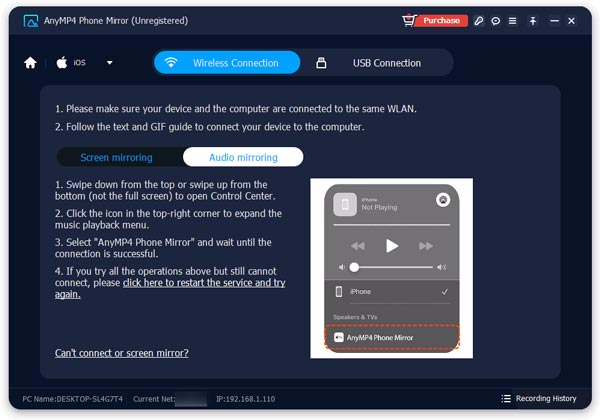The height and width of the screenshot is (420, 600).
Task: Click the restart the service link
Action: [x=170, y=288]
